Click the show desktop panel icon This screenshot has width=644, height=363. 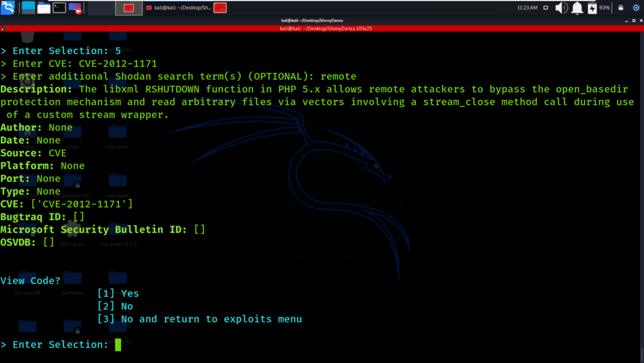28,7
